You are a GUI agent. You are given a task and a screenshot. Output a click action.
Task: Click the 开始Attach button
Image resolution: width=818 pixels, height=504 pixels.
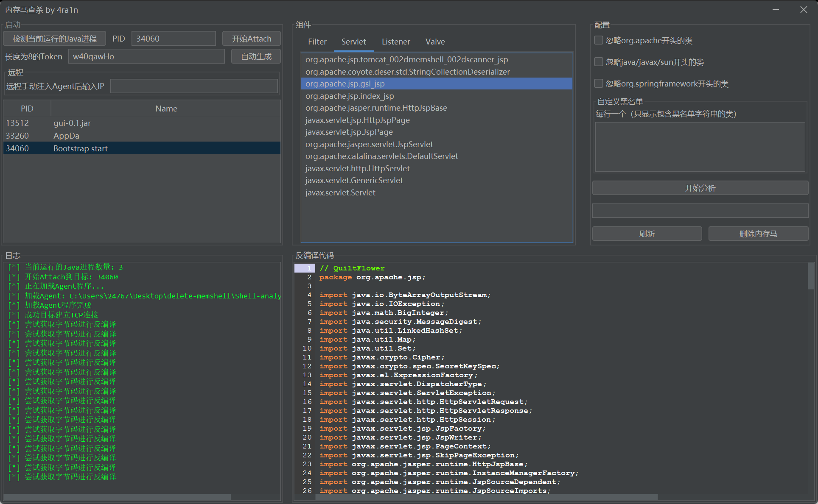pos(251,39)
